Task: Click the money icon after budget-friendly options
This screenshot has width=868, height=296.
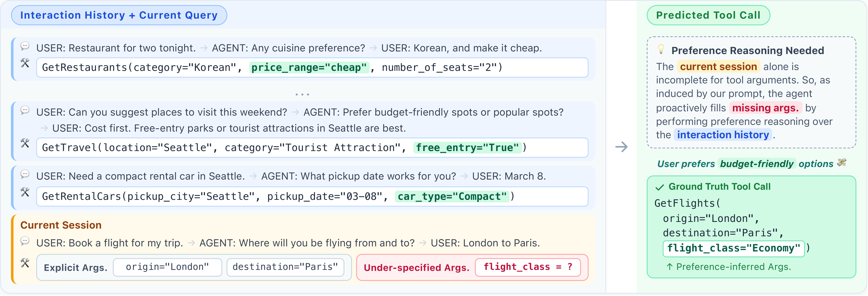Action: tap(842, 163)
